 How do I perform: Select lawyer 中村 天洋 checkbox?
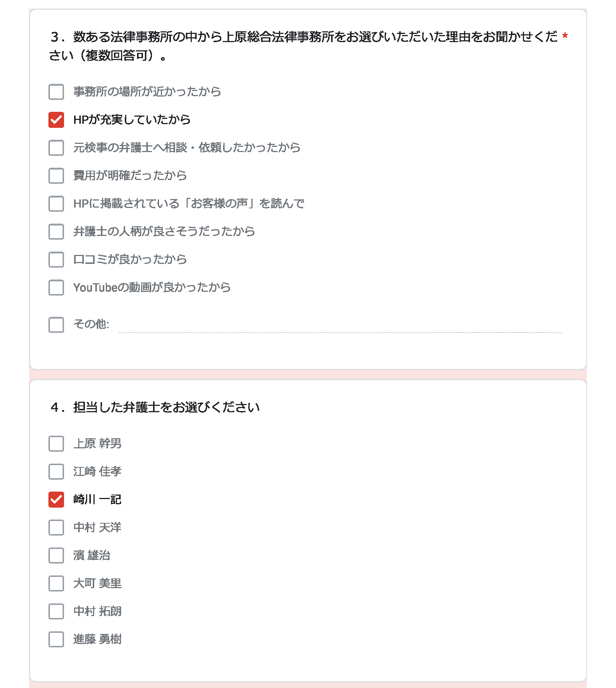(x=56, y=527)
